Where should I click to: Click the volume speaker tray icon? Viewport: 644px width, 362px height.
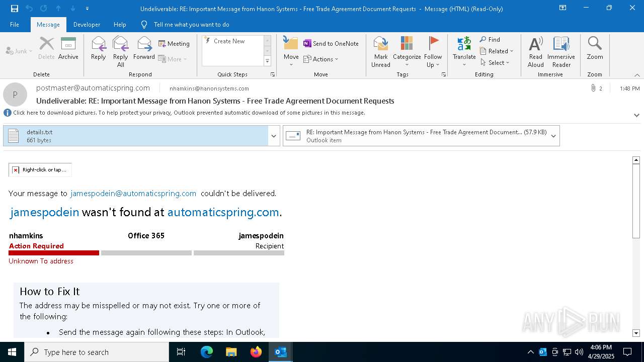click(579, 352)
